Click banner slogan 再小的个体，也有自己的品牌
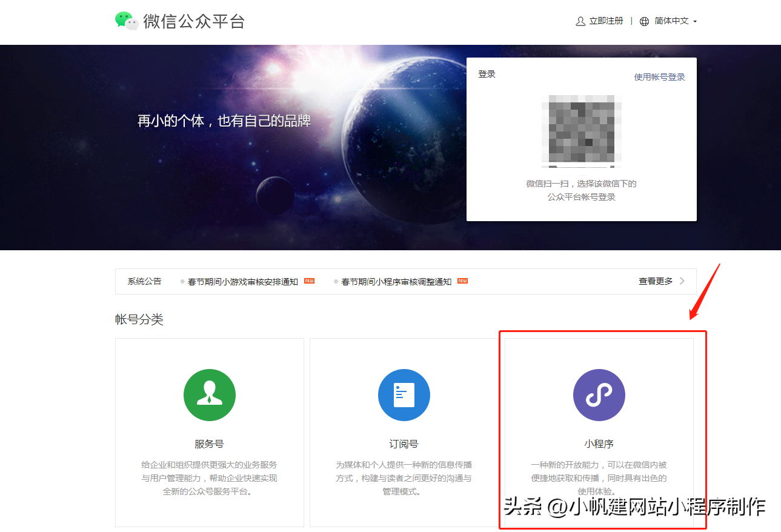The width and height of the screenshot is (781, 532). point(224,121)
